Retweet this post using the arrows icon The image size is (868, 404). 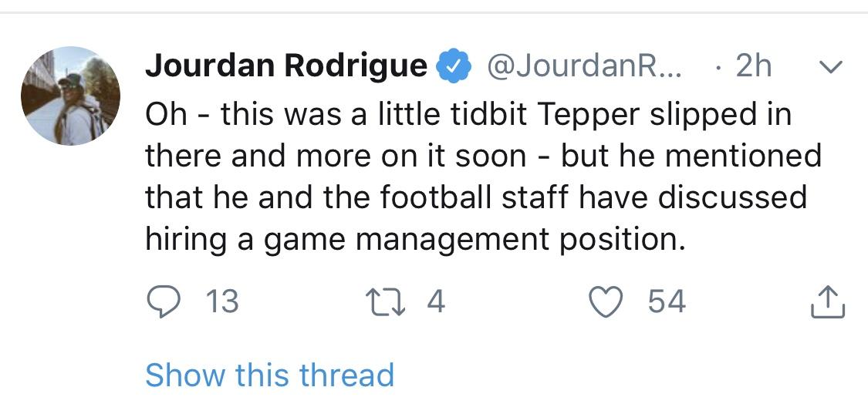[x=385, y=303]
